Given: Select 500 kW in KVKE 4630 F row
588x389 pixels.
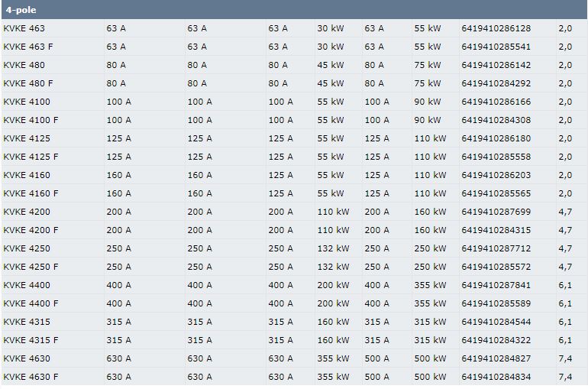Looking at the screenshot, I should pyautogui.click(x=430, y=378).
